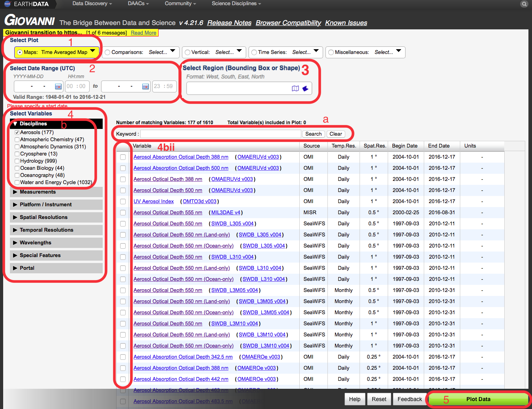Check the UV Aerosol Index variable checkbox
Screen dimensions: 532x409
123,202
